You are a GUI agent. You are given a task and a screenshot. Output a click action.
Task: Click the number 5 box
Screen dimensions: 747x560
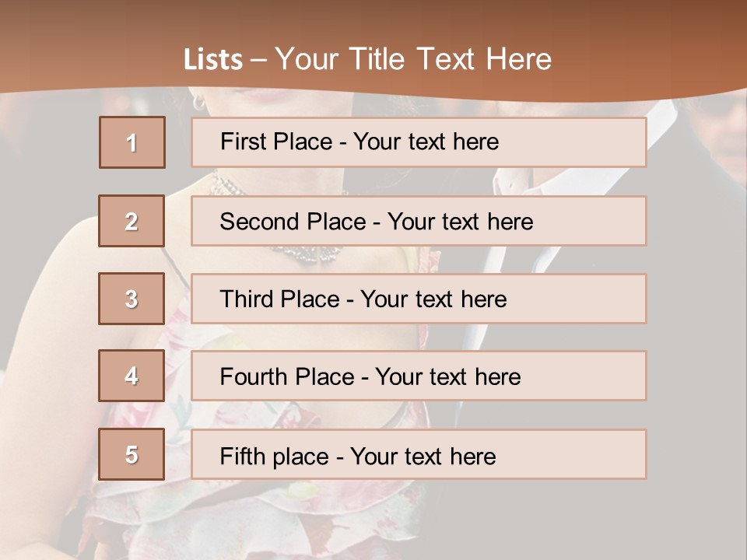[132, 454]
